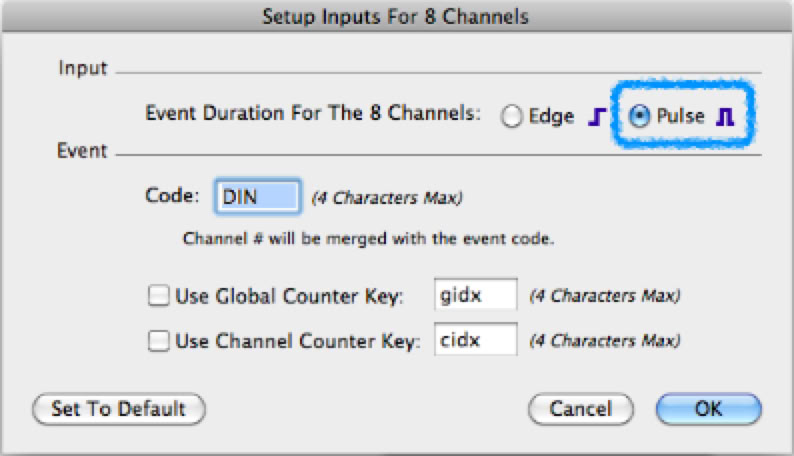The height and width of the screenshot is (456, 794).
Task: Click the Code: label text
Action: point(174,197)
